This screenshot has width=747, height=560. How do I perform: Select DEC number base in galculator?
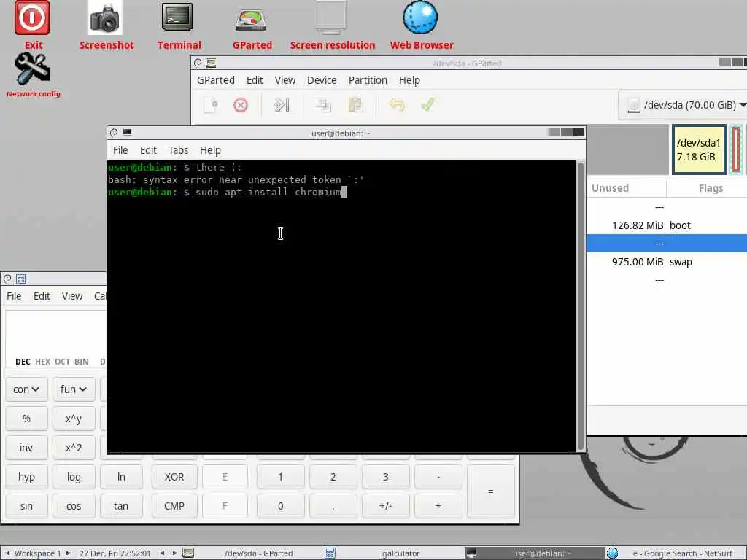point(23,362)
